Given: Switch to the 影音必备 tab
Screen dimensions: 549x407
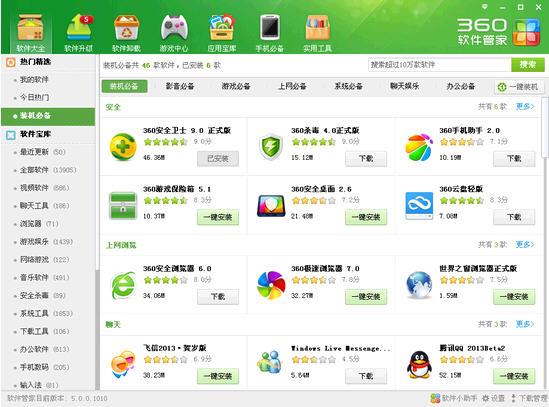Looking at the screenshot, I should 180,86.
